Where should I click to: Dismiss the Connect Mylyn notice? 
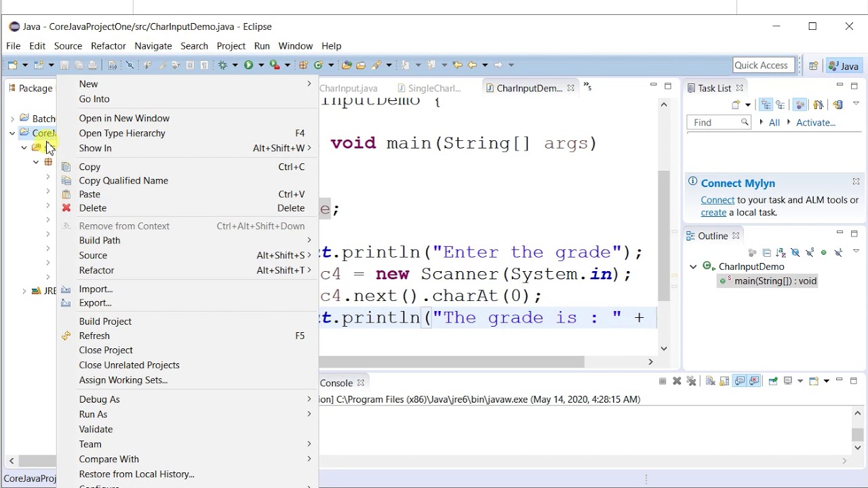click(856, 182)
